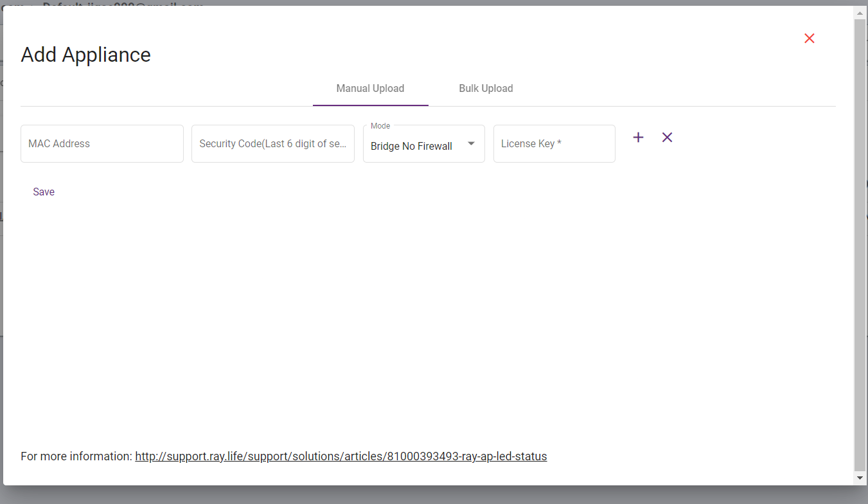This screenshot has width=868, height=504.
Task: Save the appliance entry
Action: (44, 192)
